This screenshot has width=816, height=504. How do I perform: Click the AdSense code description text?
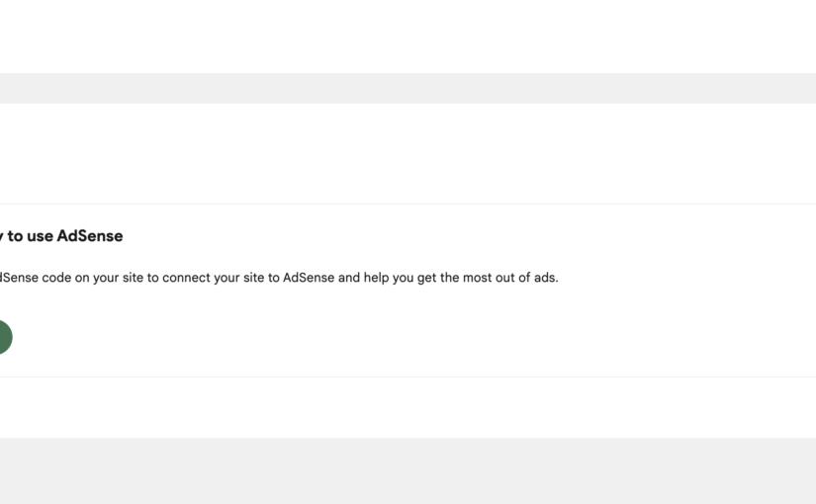[x=279, y=278]
